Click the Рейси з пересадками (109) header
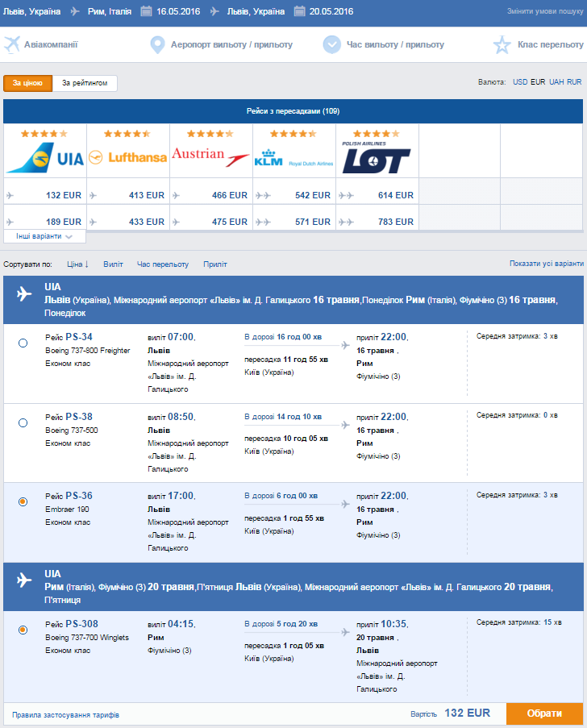Screen dimensions: 587x728 [x=293, y=111]
